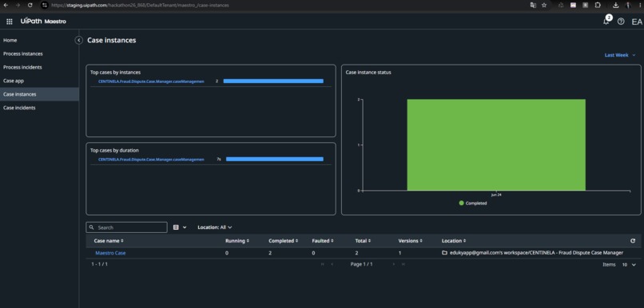This screenshot has height=308, width=644.
Task: Click the 7s duration value
Action: [x=219, y=159]
